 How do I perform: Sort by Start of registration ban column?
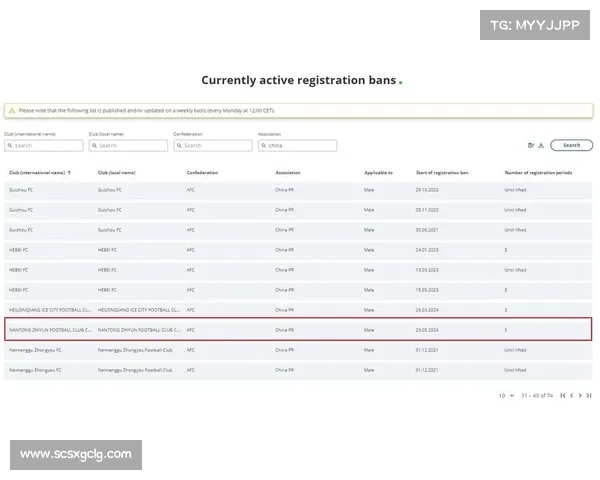[x=443, y=173]
